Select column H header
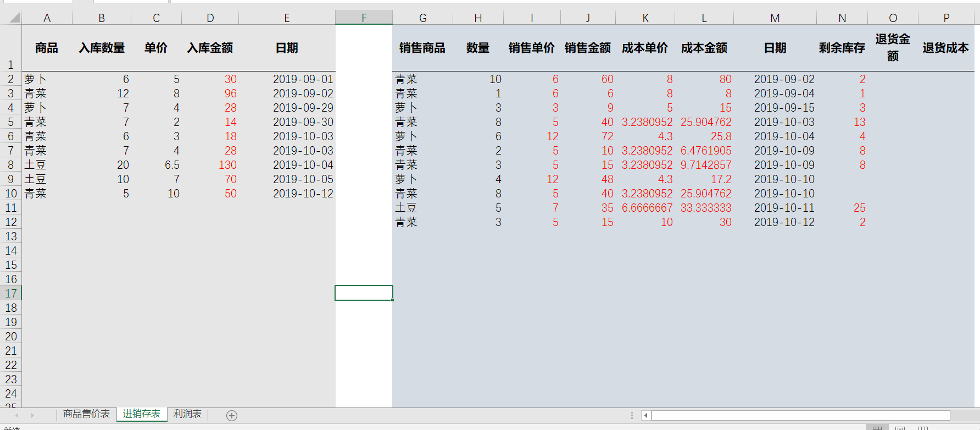Image resolution: width=980 pixels, height=430 pixels. 478,18
